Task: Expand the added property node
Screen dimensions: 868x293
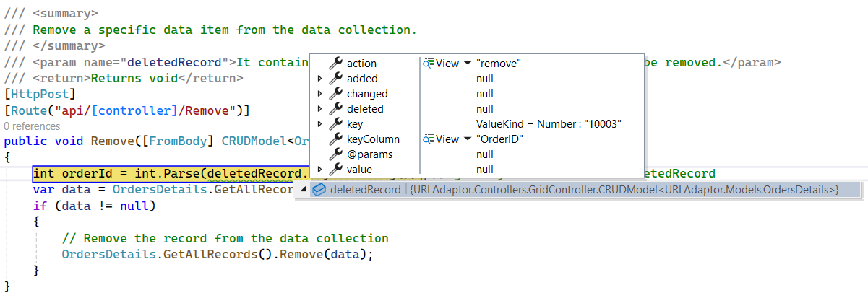Action: [x=319, y=79]
